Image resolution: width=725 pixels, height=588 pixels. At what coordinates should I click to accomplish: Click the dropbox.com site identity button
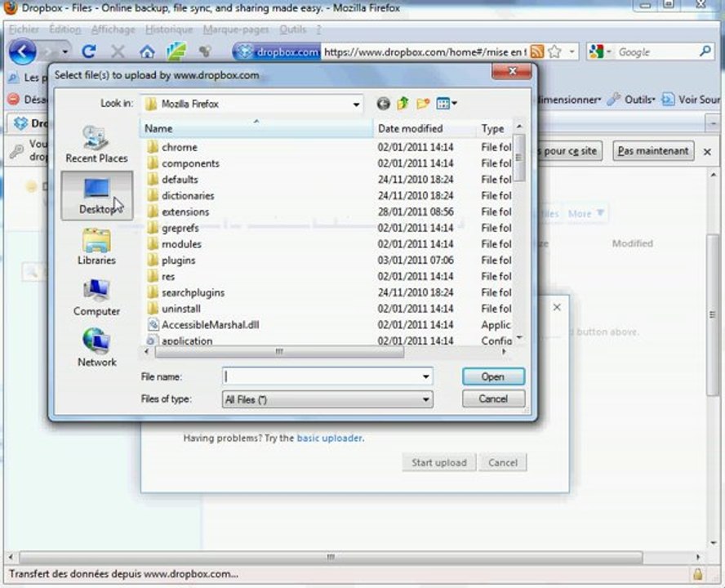pos(277,51)
